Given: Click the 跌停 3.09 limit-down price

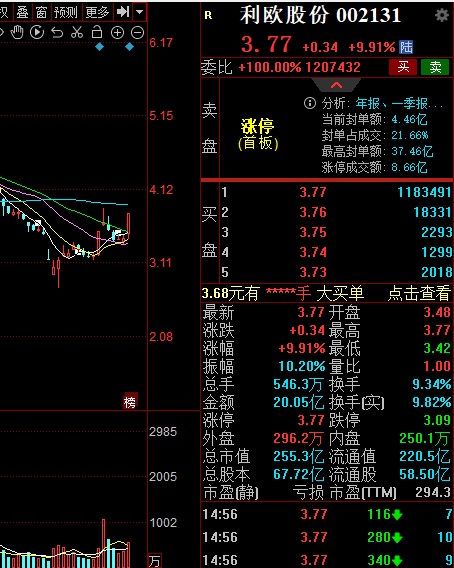Looking at the screenshot, I should [437, 420].
